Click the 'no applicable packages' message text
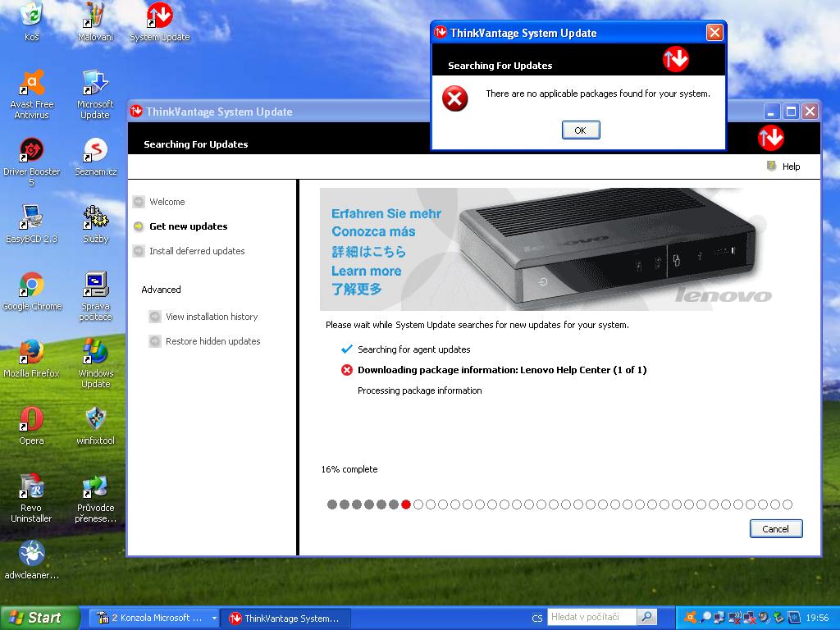This screenshot has height=630, width=840. (598, 94)
